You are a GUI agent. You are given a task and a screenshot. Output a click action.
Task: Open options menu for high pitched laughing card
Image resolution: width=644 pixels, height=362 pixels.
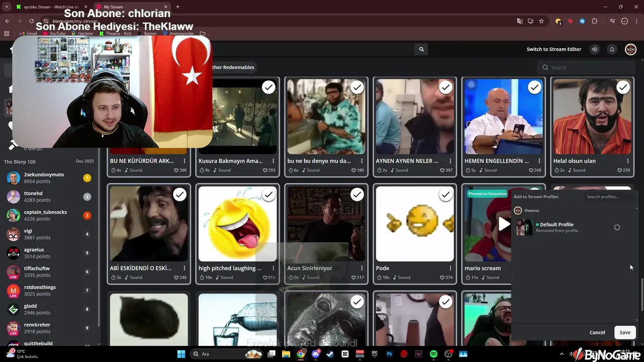[x=273, y=268]
